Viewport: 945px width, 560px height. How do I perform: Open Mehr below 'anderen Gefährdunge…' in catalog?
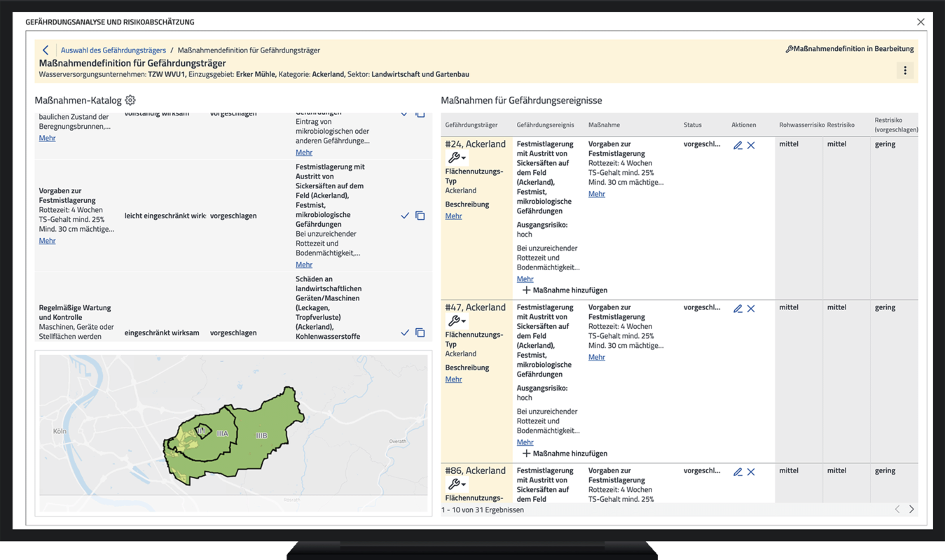(x=304, y=153)
